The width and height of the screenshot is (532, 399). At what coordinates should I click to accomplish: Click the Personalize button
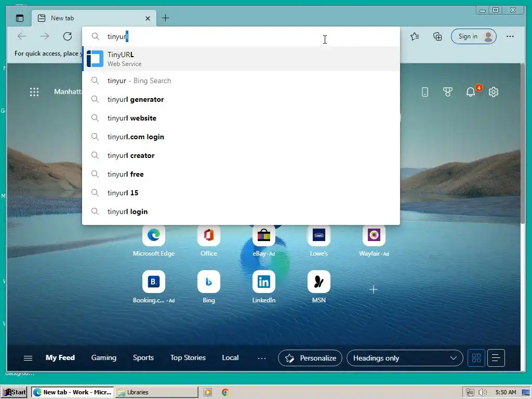click(310, 358)
